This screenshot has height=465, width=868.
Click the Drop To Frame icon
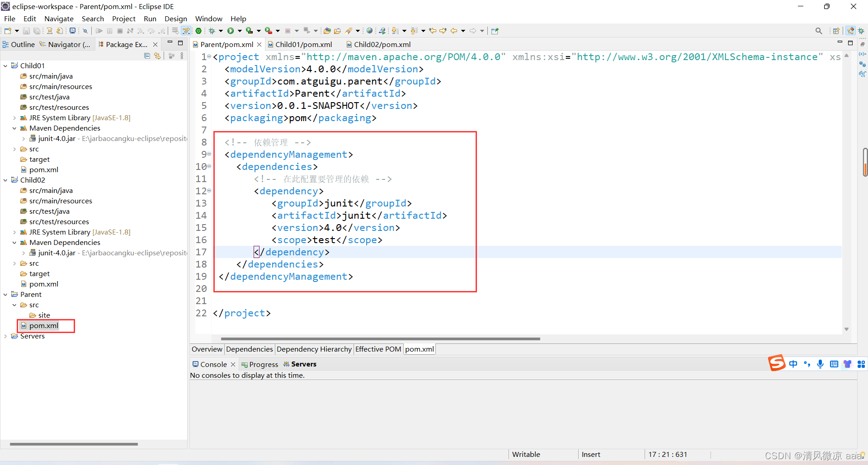pyautogui.click(x=175, y=31)
